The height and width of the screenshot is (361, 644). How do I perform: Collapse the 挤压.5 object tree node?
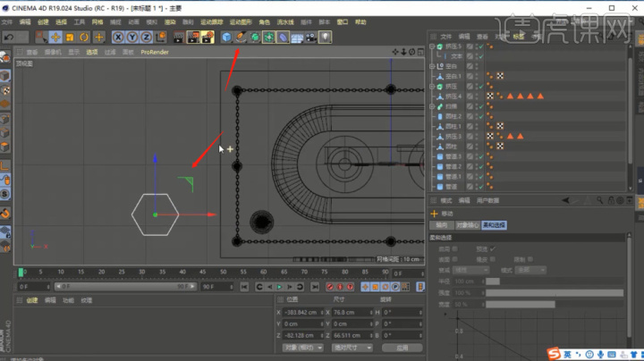point(432,46)
